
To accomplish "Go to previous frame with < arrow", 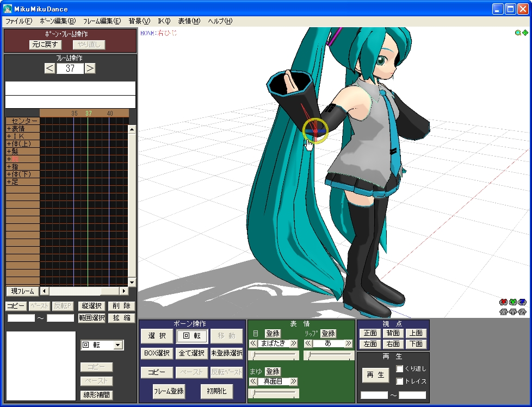I will [x=50, y=68].
